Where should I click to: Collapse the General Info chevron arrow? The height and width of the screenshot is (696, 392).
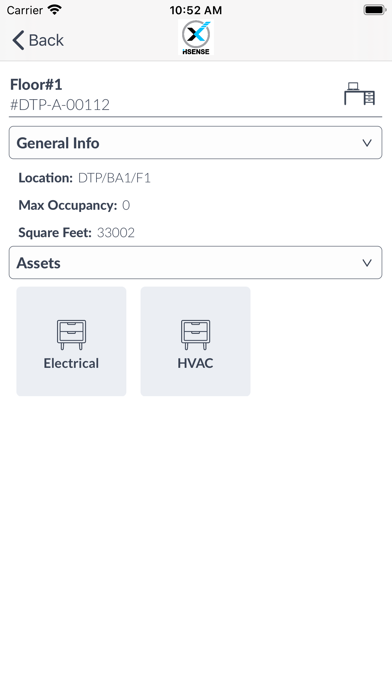(367, 143)
